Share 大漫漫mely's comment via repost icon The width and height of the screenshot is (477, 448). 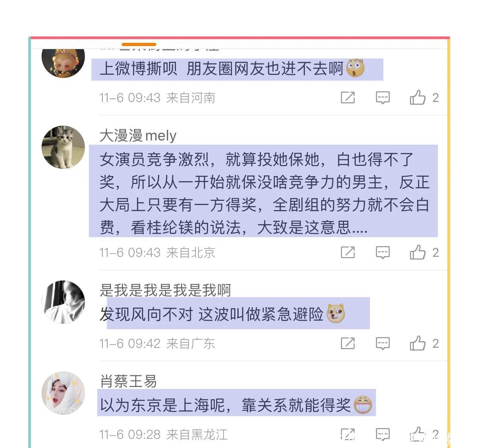pos(347,252)
